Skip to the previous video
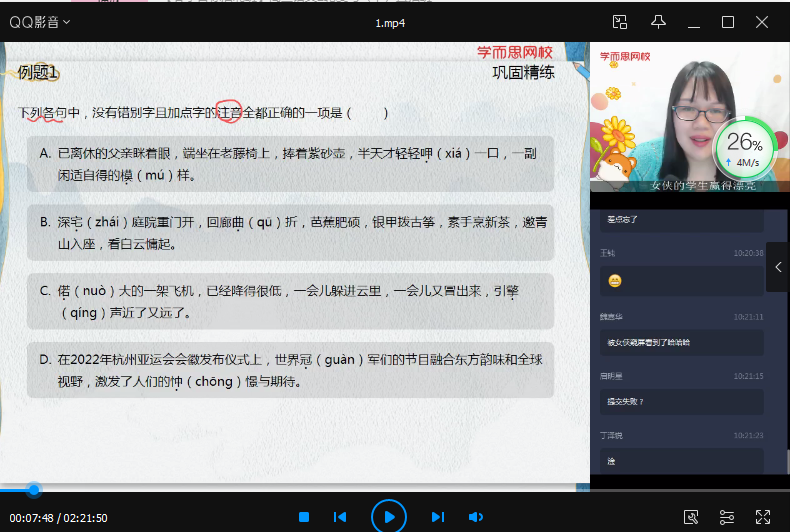 340,517
